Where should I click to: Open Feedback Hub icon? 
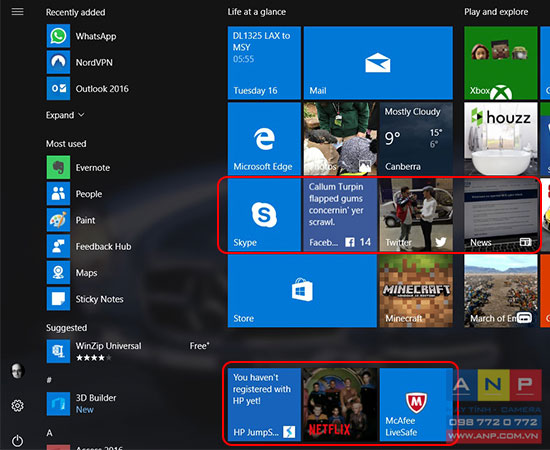58,246
